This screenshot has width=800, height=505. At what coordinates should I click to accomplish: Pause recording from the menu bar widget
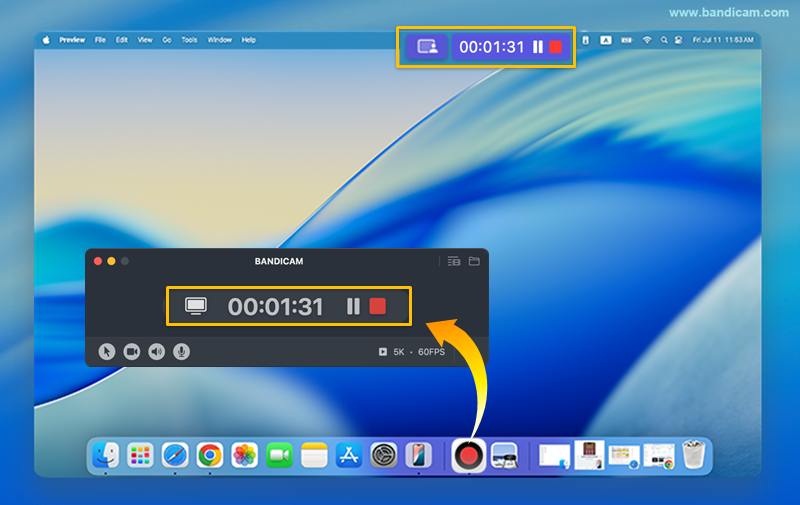538,47
